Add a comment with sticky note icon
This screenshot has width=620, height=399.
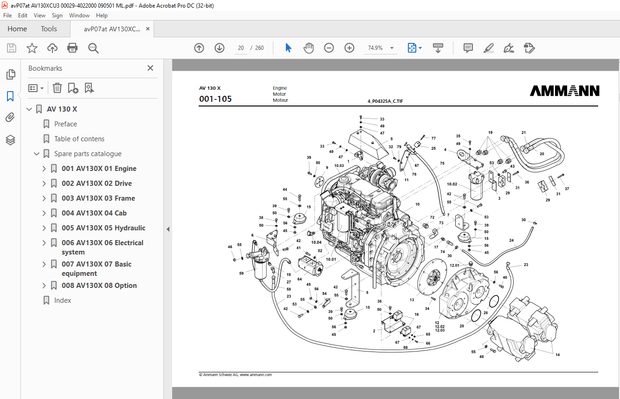468,48
